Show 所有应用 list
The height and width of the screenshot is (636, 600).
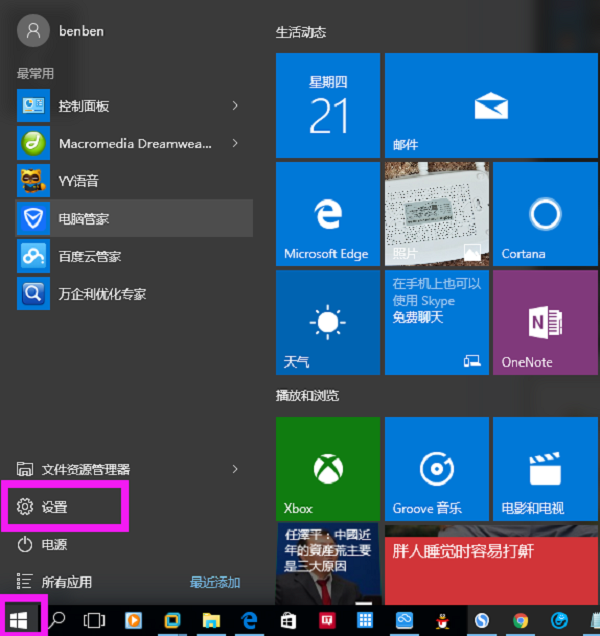[x=54, y=582]
